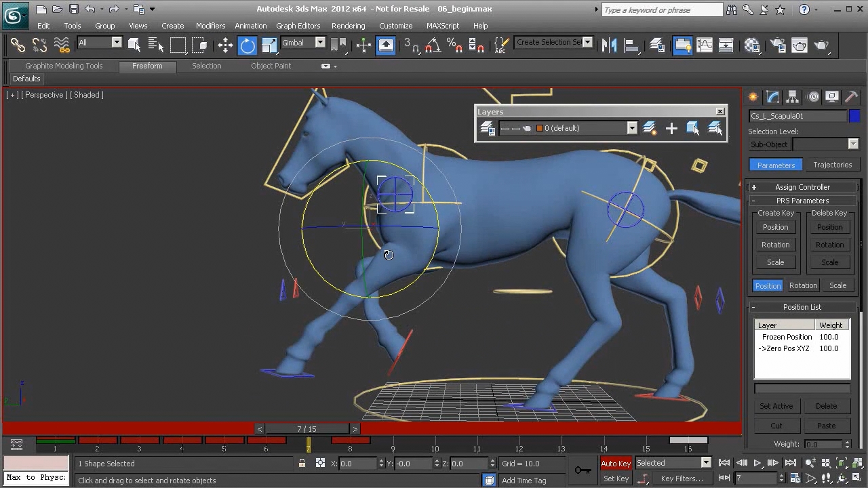This screenshot has width=868, height=488.
Task: Expand the layer list dropdown showing 0 (default)
Action: click(x=632, y=128)
